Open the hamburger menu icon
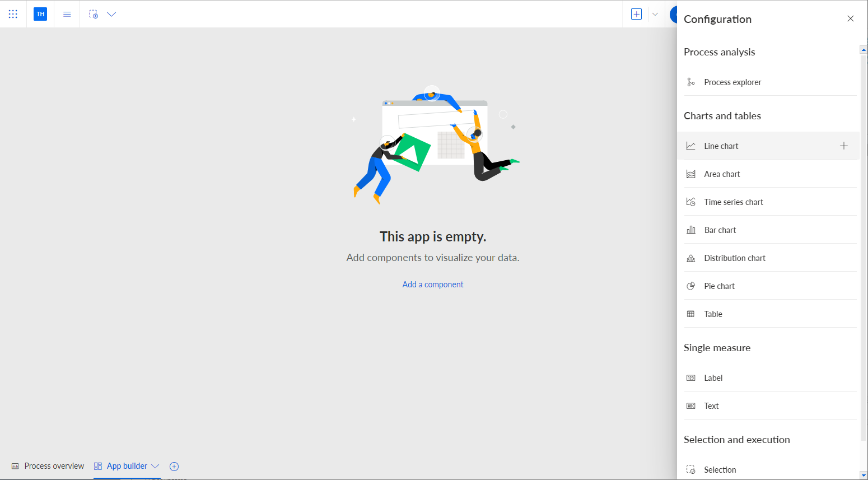868x480 pixels. pos(67,14)
